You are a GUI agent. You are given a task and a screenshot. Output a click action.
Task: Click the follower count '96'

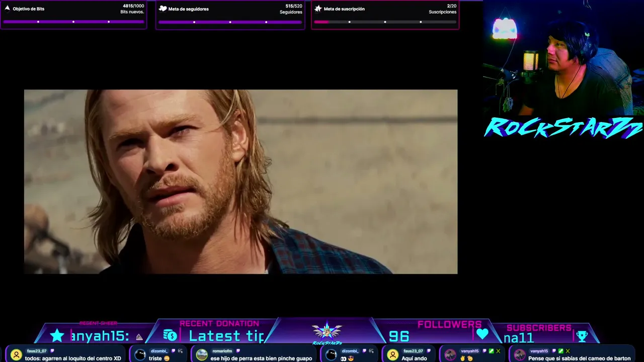coord(399,336)
